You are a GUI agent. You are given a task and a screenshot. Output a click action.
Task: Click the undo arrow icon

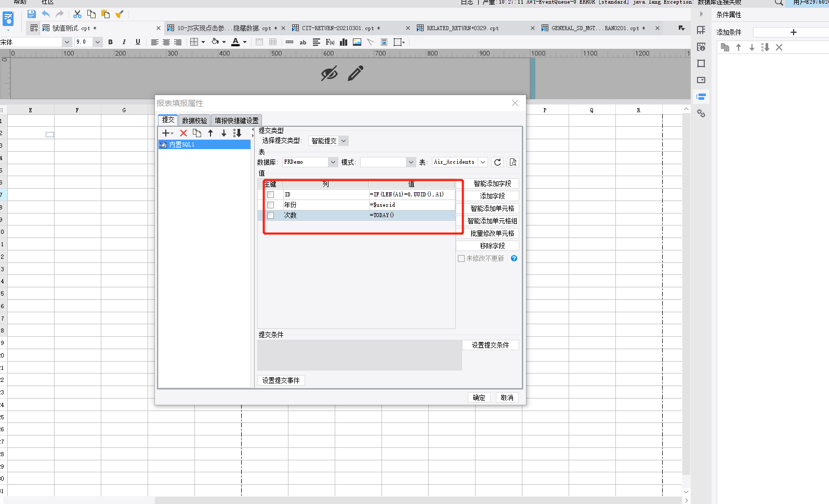(46, 14)
